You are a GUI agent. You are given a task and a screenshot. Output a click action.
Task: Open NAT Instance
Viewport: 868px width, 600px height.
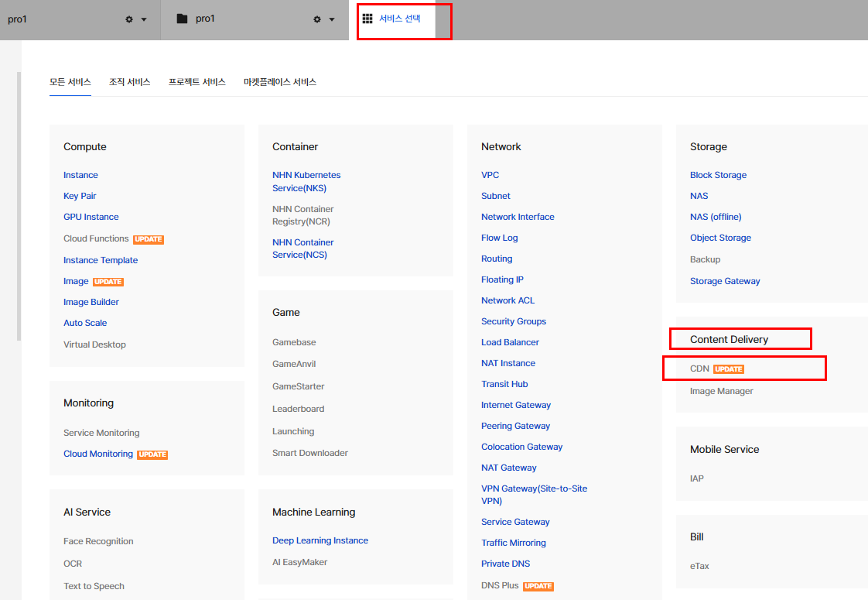(508, 363)
